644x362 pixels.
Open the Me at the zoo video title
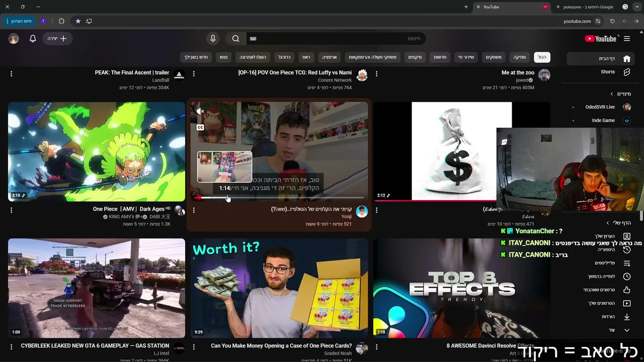coord(518,73)
